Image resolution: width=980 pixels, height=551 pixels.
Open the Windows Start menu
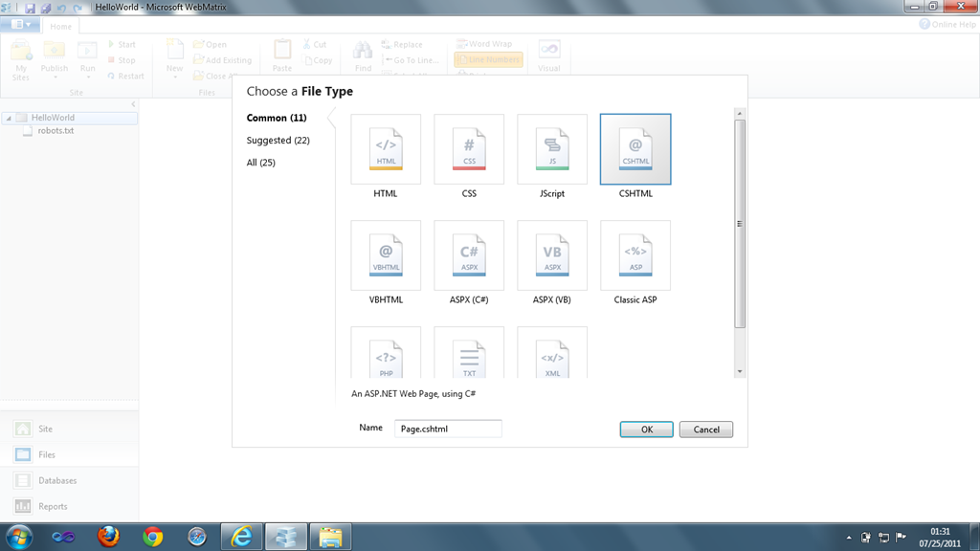19,537
